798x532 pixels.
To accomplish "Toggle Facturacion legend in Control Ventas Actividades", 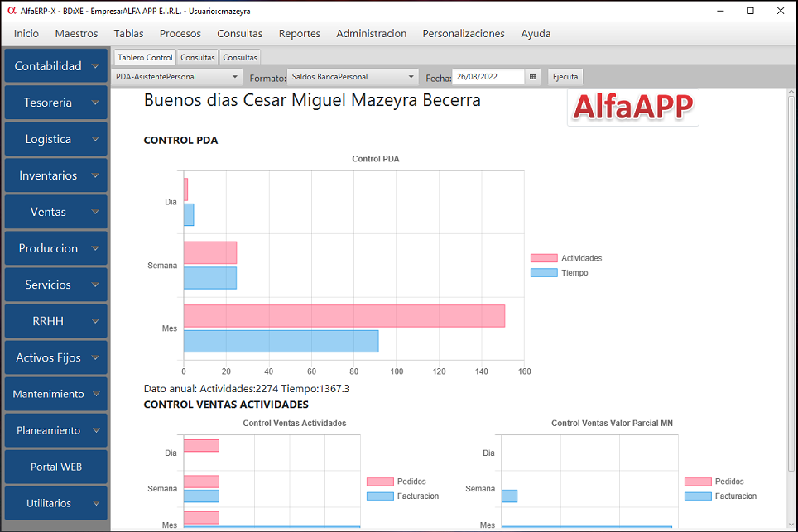I will (402, 496).
